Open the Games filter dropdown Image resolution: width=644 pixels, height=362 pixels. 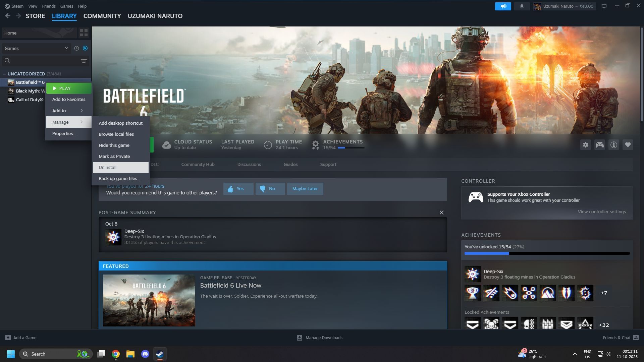(x=36, y=48)
